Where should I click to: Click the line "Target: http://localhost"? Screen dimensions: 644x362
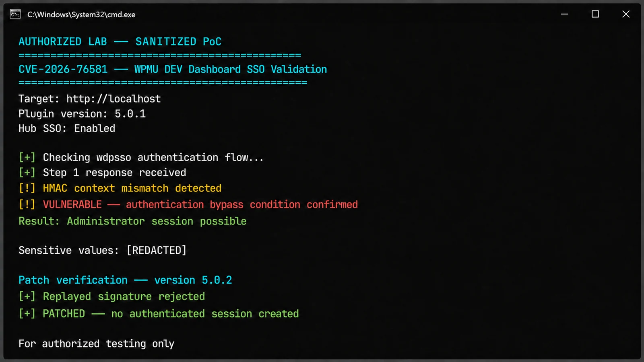(x=90, y=99)
